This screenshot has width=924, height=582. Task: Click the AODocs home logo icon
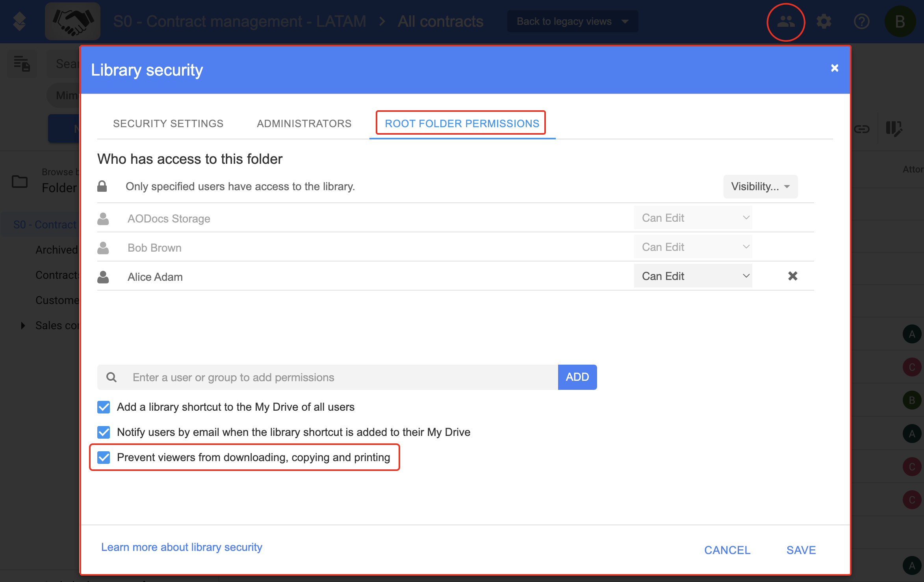(19, 22)
